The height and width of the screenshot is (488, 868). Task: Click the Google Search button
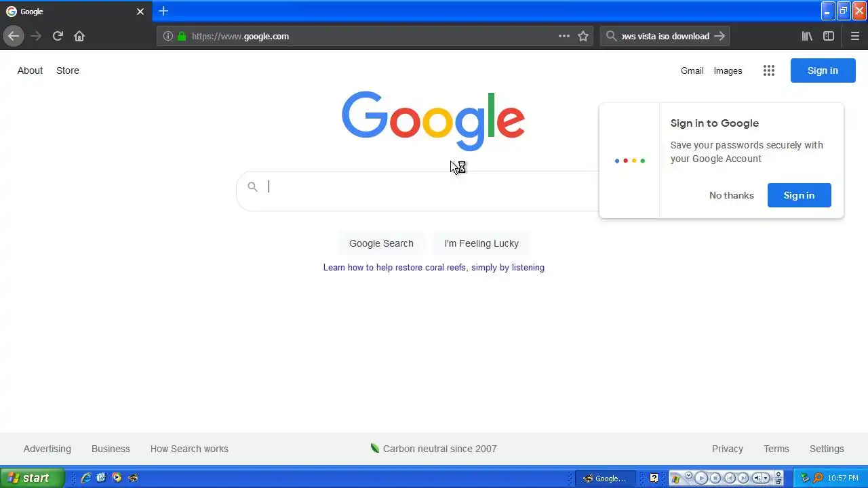[x=381, y=243]
